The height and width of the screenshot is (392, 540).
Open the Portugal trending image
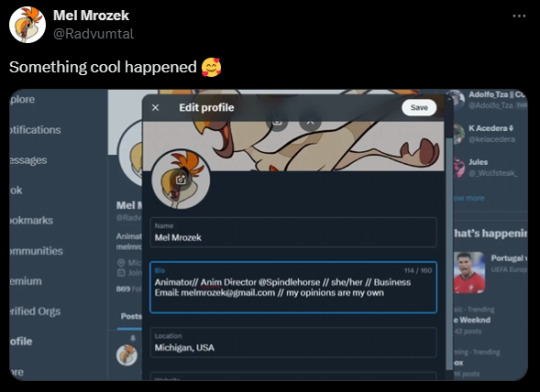(x=469, y=272)
